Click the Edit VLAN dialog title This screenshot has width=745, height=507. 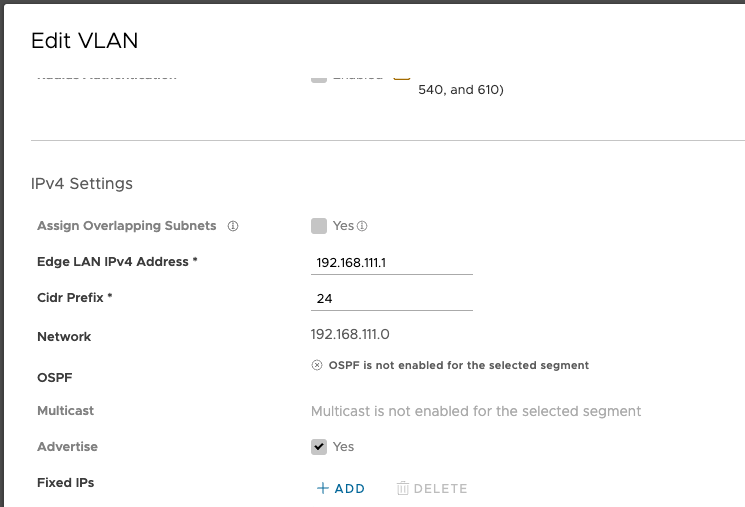coord(85,41)
